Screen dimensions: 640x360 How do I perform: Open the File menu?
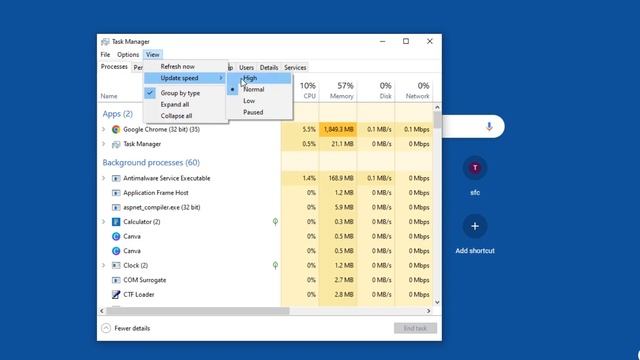click(105, 55)
